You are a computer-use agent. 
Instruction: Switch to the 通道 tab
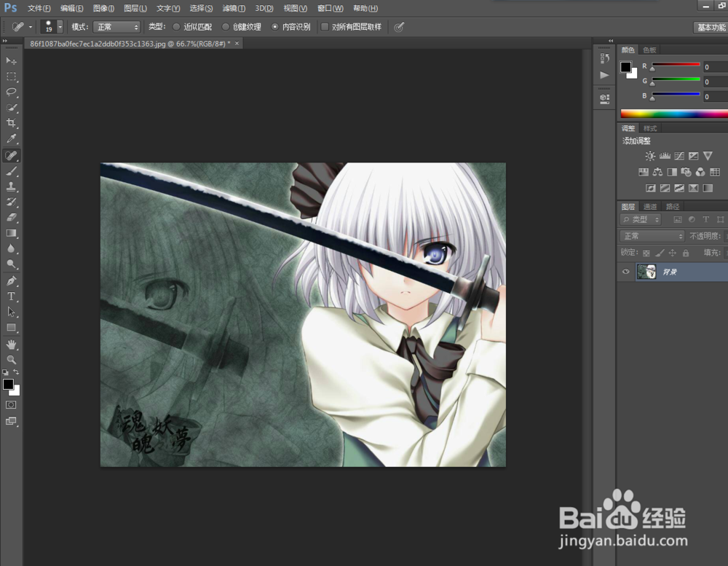click(x=650, y=207)
